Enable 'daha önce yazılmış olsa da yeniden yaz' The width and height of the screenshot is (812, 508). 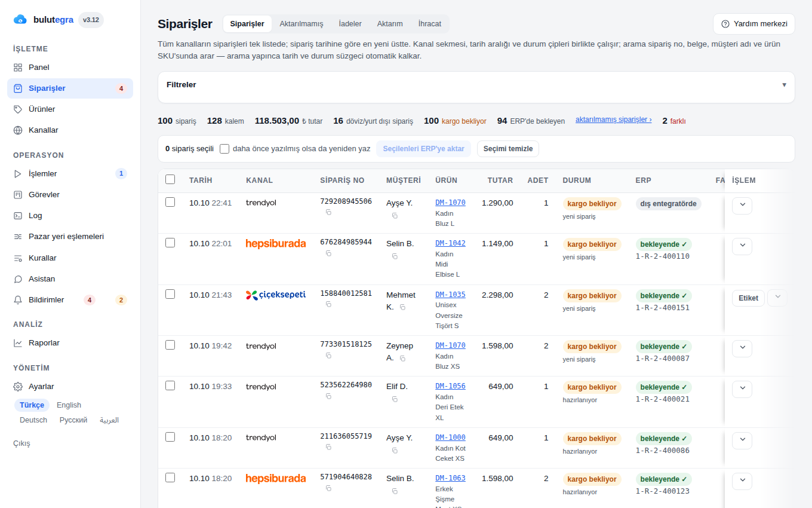pyautogui.click(x=224, y=149)
